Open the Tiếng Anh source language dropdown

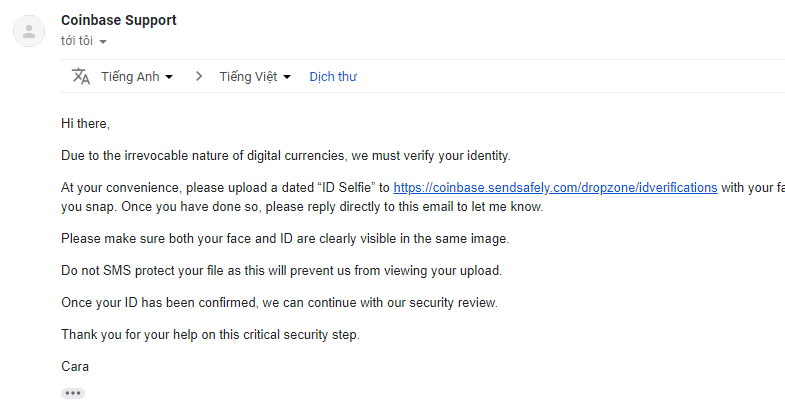pos(137,76)
